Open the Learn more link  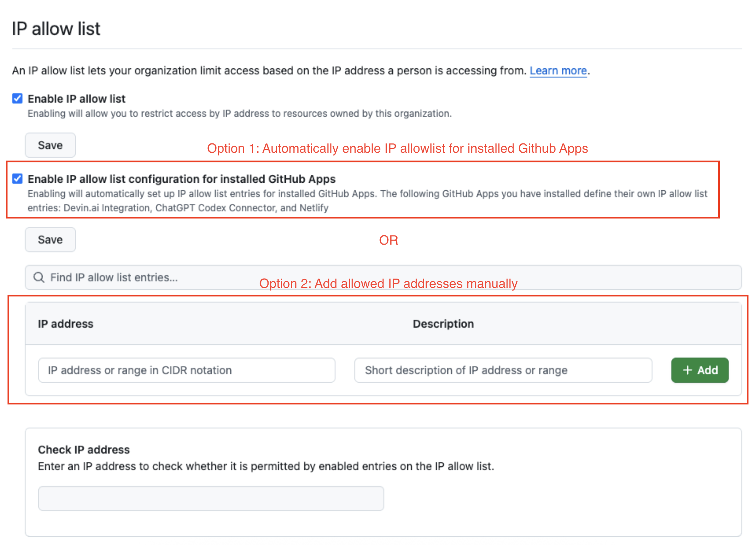(x=558, y=70)
